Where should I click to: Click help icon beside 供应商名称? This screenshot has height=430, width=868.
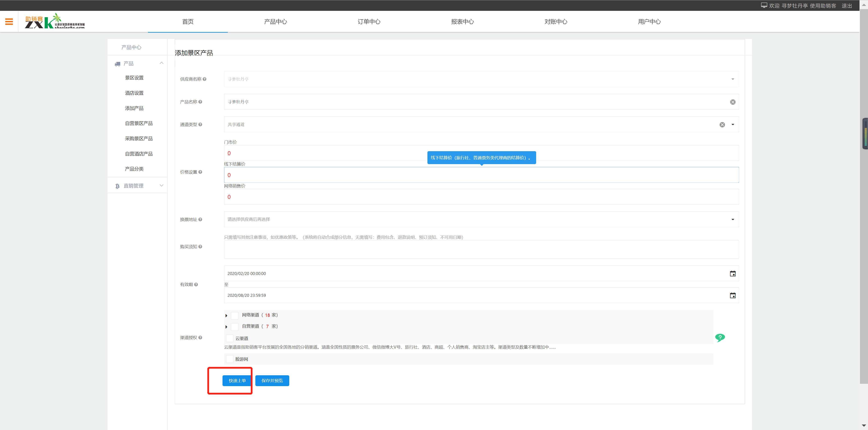click(x=204, y=79)
